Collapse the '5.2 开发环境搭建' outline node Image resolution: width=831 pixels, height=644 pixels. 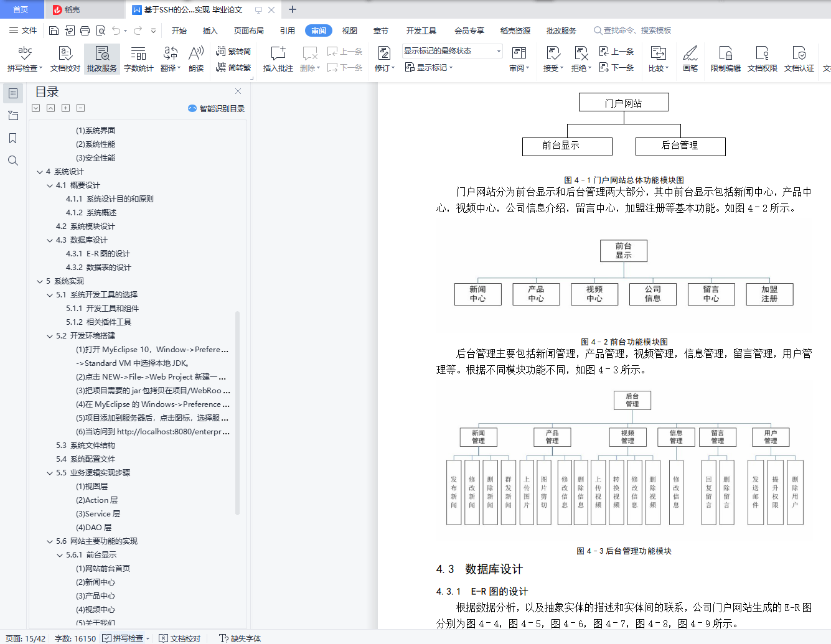click(50, 336)
